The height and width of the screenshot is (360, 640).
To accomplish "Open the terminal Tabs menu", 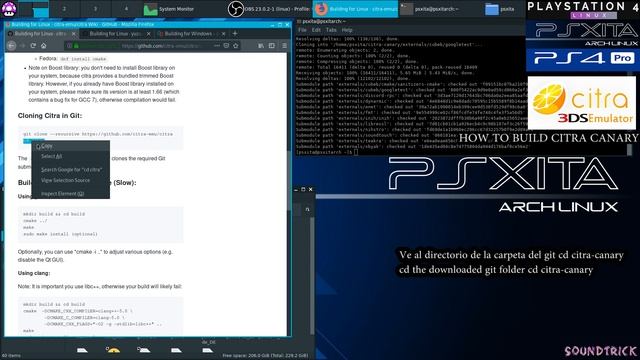I will (331, 30).
